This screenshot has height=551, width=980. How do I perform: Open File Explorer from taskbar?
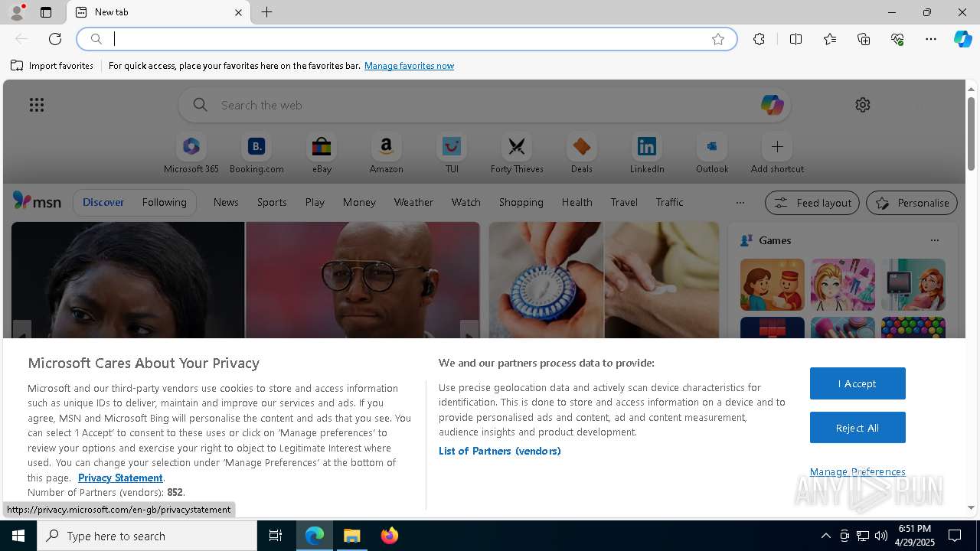point(352,536)
